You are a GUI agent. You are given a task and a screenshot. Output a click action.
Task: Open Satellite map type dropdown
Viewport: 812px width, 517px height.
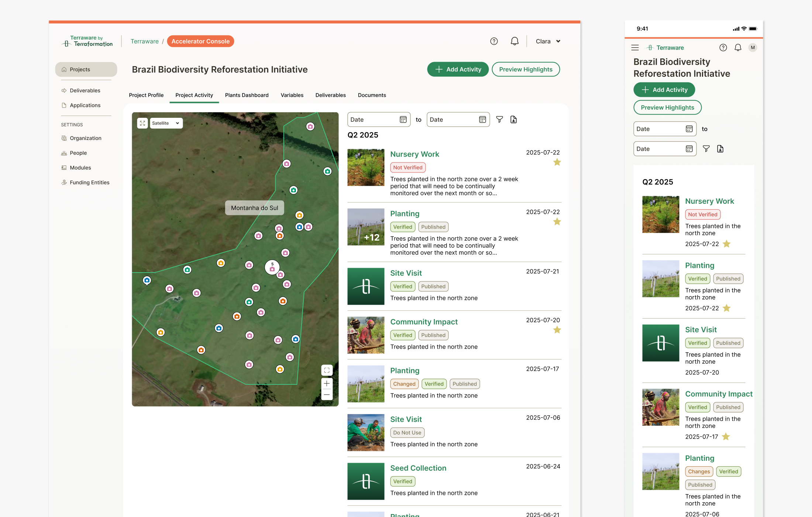pyautogui.click(x=166, y=123)
